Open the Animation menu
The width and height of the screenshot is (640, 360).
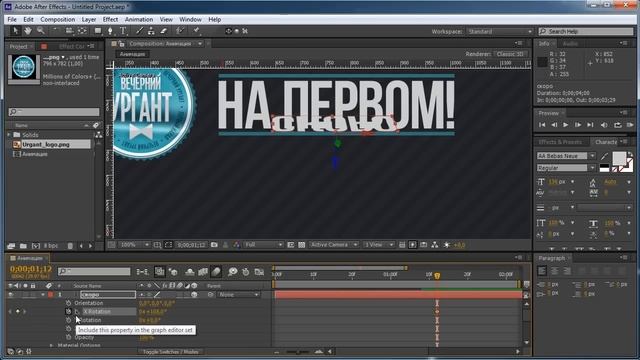click(x=139, y=19)
